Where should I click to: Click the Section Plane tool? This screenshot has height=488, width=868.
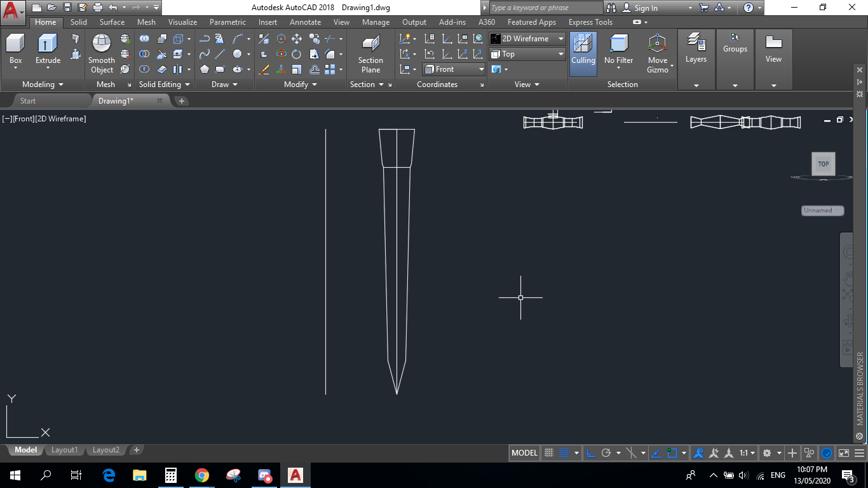click(370, 54)
